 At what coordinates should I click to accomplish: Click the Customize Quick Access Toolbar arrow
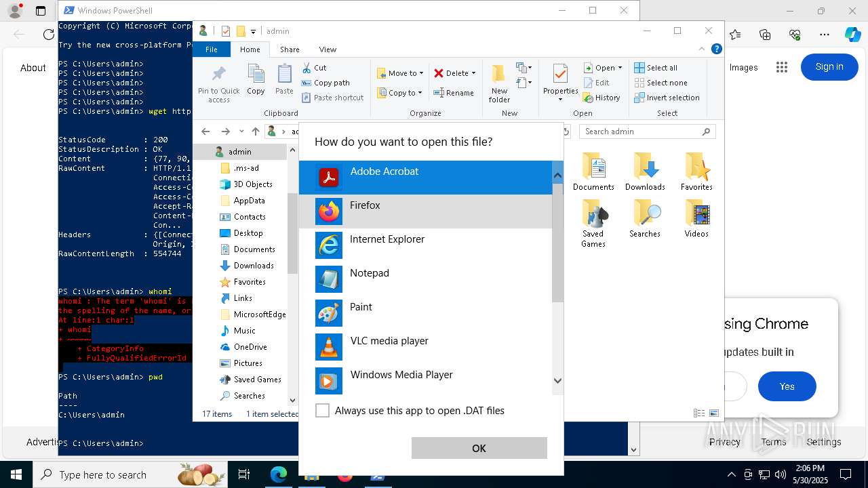tap(253, 31)
